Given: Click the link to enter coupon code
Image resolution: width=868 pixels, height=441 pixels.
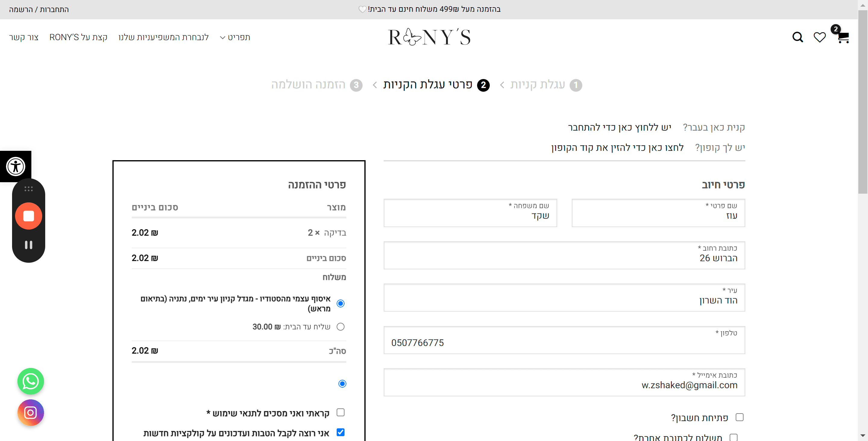Looking at the screenshot, I should click(617, 148).
